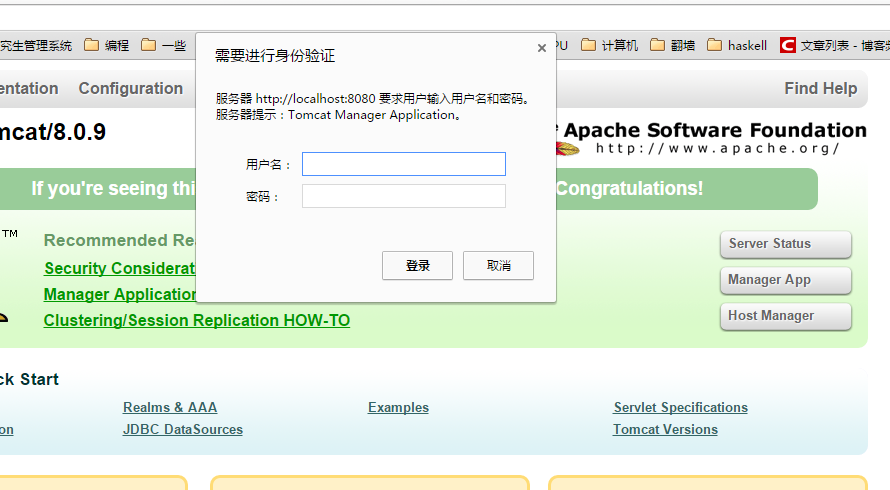890x490 pixels.
Task: Open the Configuration nav item
Action: pos(131,89)
